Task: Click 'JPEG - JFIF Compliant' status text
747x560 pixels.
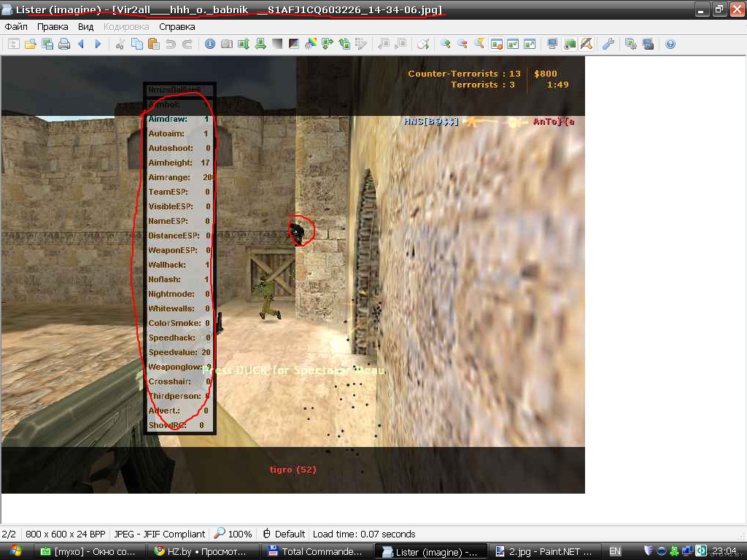Action: (160, 534)
